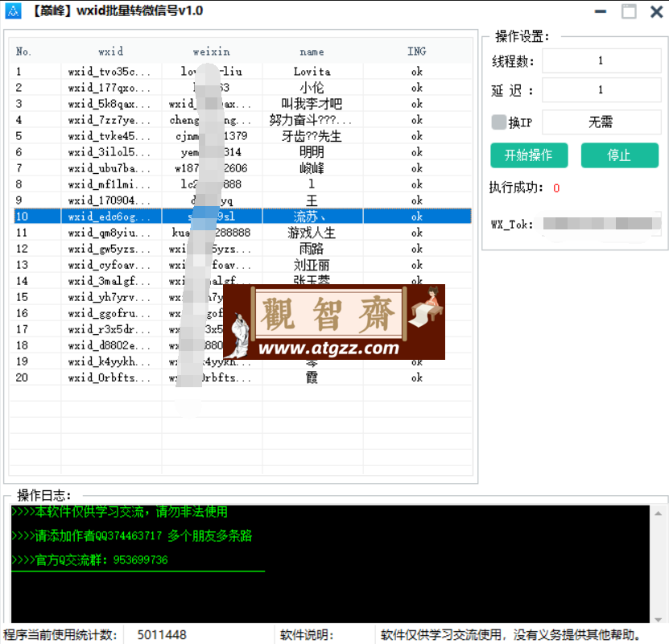Click the ING column header
Screen dimensions: 669x644
point(417,52)
